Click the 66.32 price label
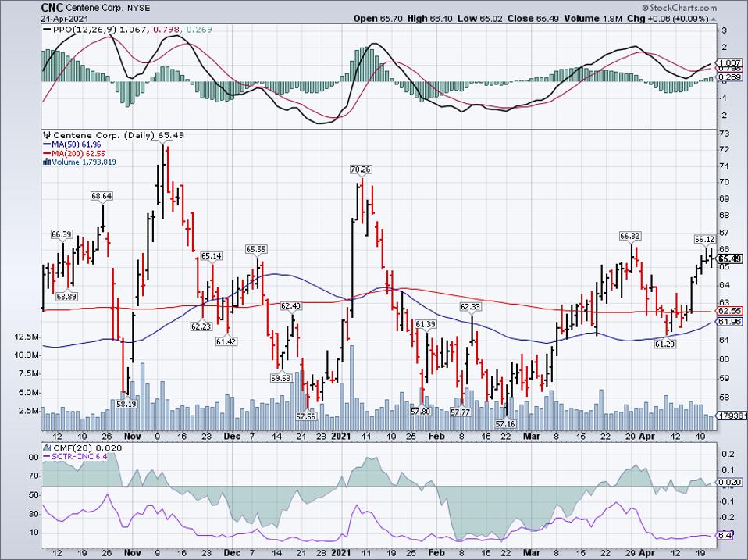Screen dimensions: 748x560 (x=630, y=236)
